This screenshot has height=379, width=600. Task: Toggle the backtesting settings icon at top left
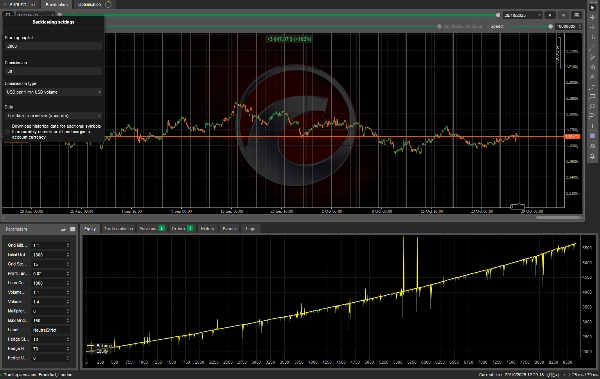pos(8,15)
